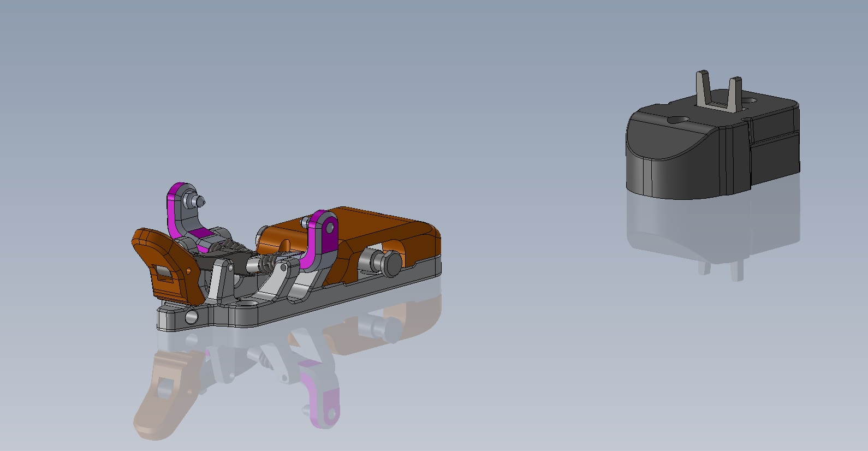The width and height of the screenshot is (868, 451).
Task: Select the black round pin on binding side
Action: coord(391,264)
